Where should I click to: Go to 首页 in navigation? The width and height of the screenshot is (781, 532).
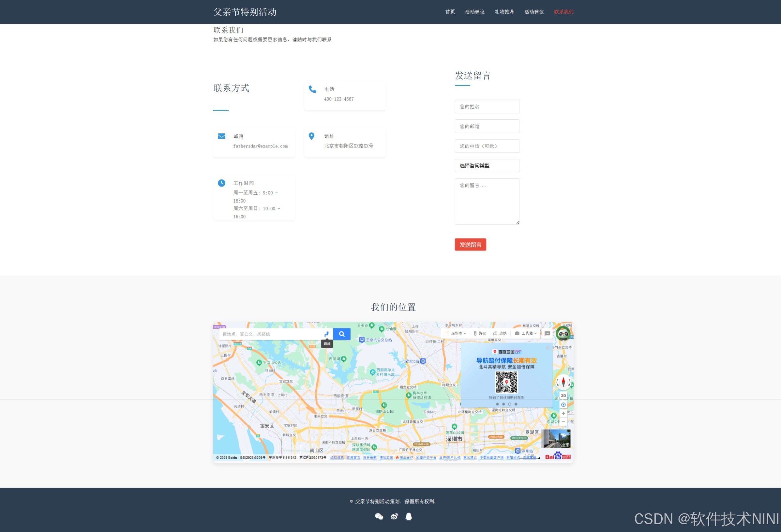tap(450, 12)
